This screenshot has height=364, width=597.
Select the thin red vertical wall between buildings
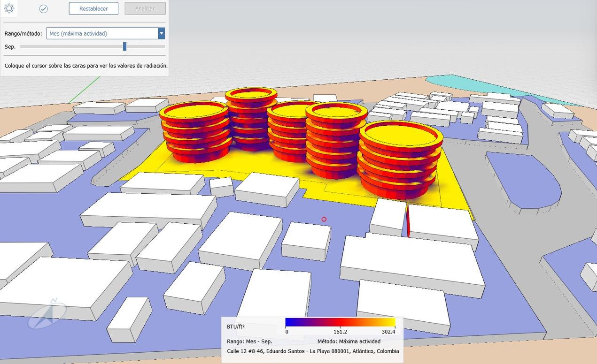tap(408, 220)
